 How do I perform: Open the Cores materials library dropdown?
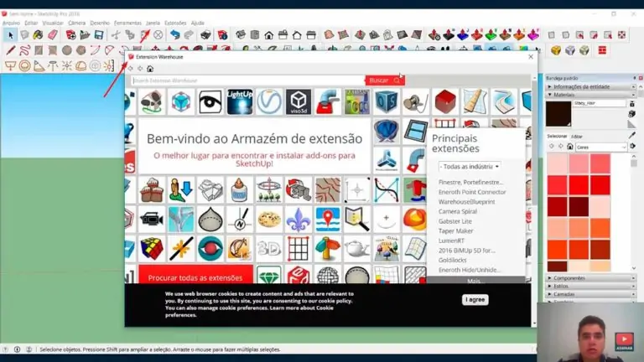600,147
